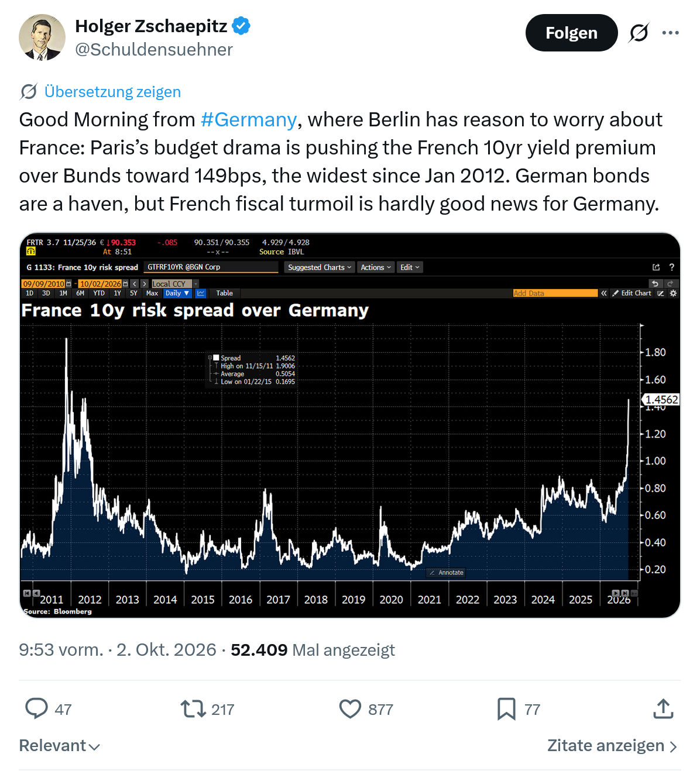Image resolution: width=700 pixels, height=771 pixels.
Task: Open Holger Zschaepitz profile avatar
Action: point(42,37)
